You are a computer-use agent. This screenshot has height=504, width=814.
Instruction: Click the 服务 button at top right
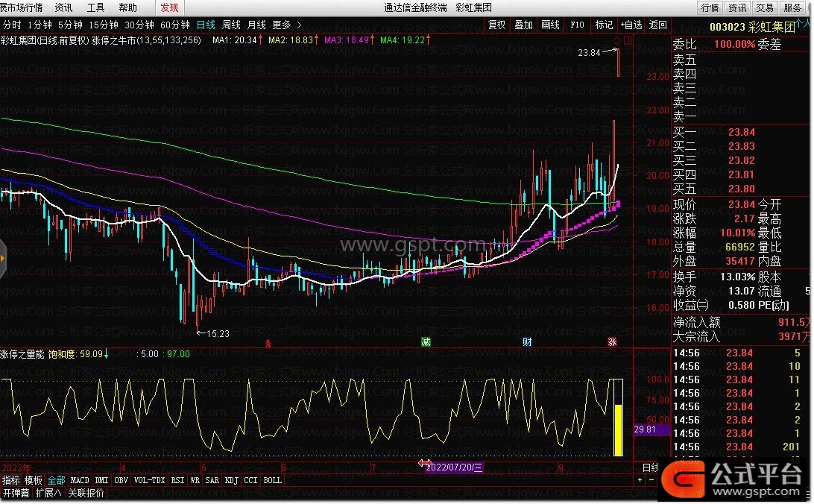792,7
